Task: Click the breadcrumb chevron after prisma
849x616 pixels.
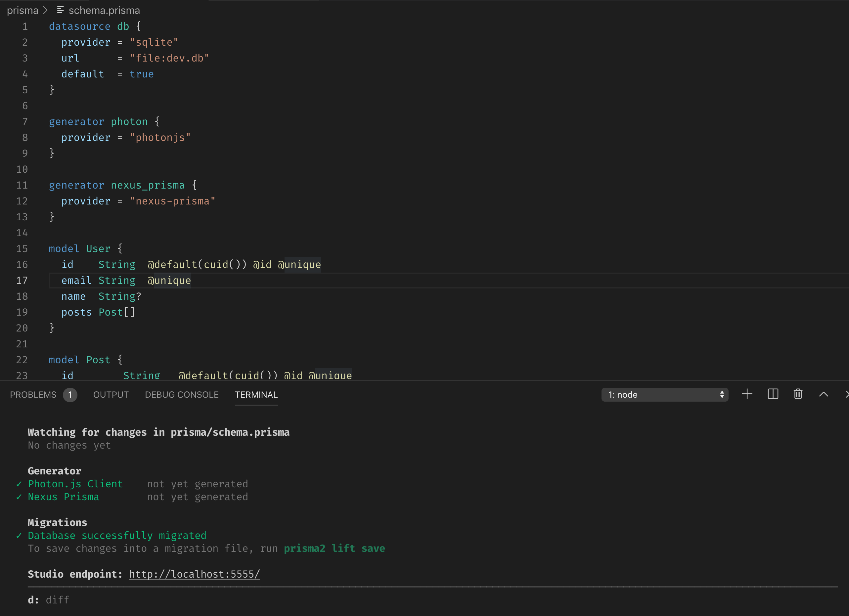Action: 45,11
